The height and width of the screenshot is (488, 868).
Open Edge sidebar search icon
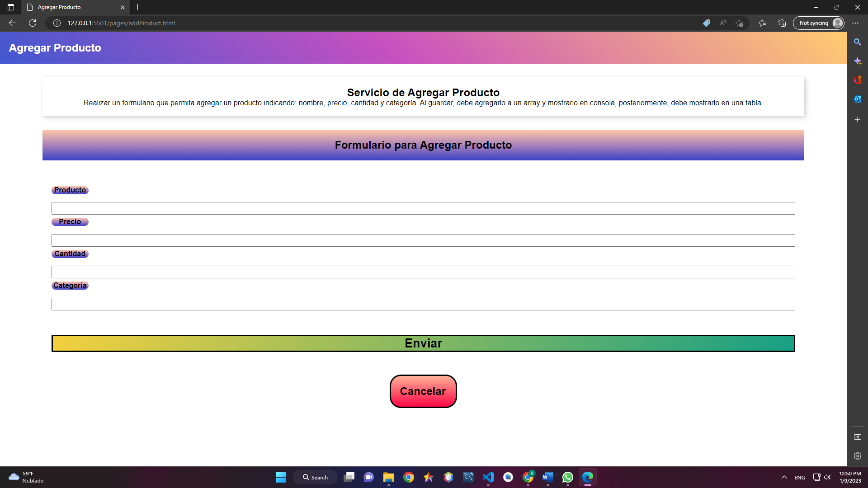[x=858, y=42]
